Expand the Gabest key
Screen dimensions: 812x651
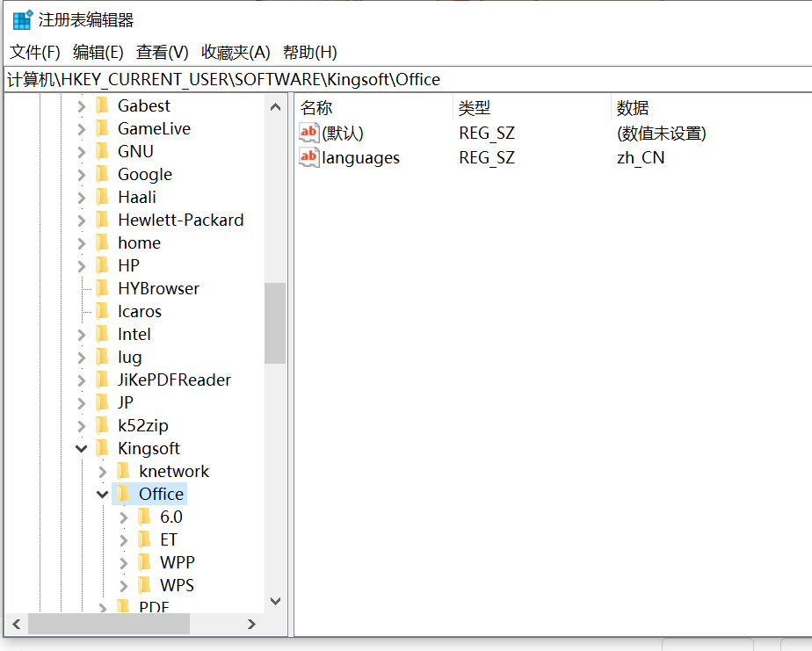click(82, 106)
